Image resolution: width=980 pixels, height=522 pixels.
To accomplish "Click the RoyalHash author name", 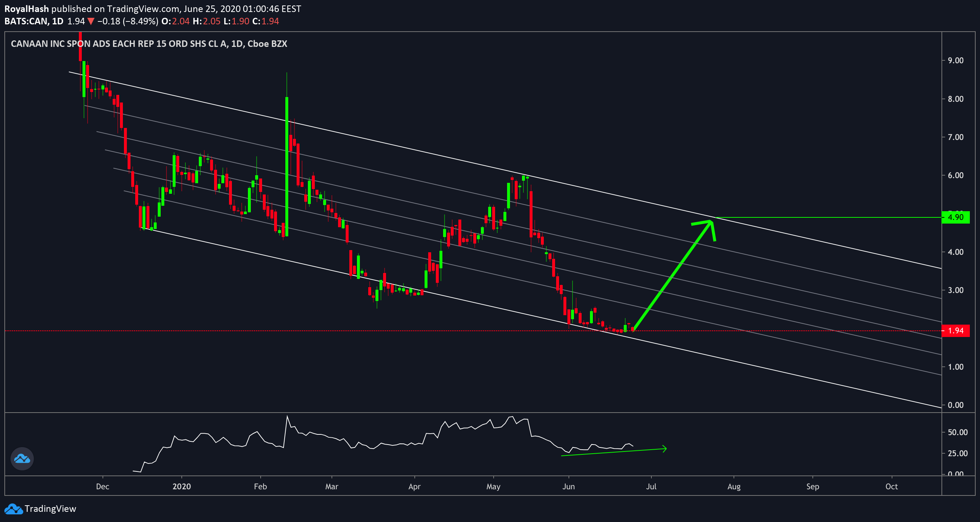I will point(27,9).
